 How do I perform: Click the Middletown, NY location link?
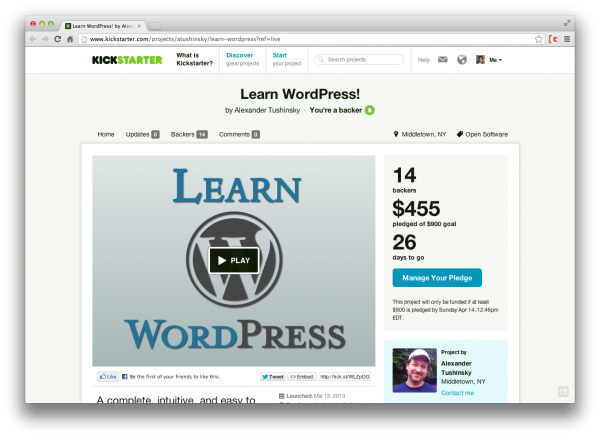[x=424, y=134]
